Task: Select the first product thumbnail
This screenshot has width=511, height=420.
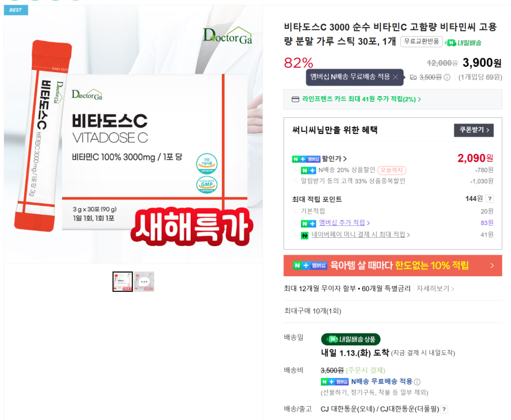Action: (x=123, y=282)
